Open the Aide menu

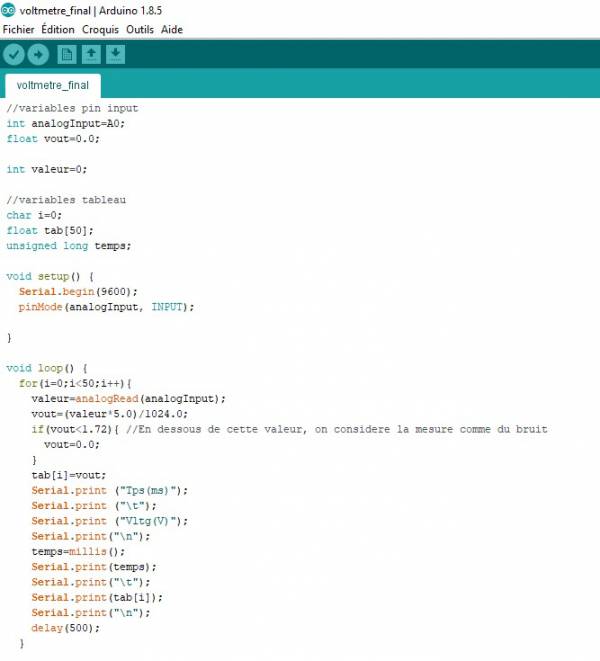tap(172, 29)
